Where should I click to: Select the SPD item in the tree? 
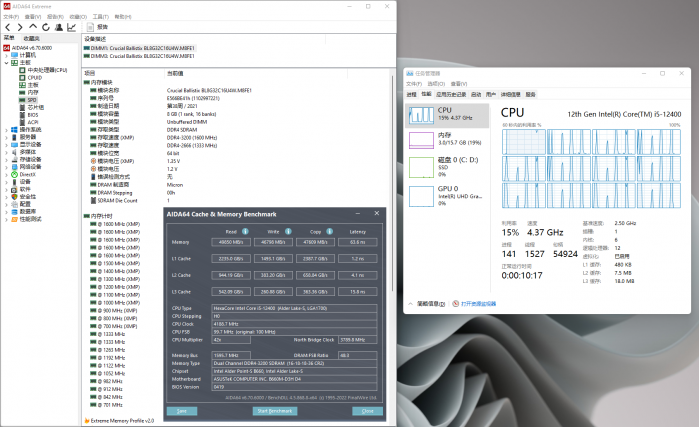pyautogui.click(x=31, y=100)
